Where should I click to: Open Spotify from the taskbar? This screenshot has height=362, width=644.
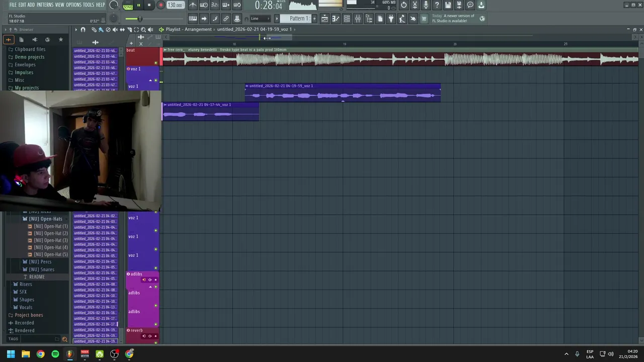55,354
